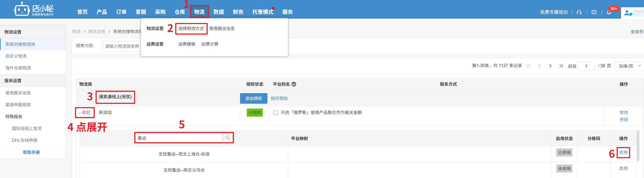
Task: Click the 添加授权 button
Action: pos(253,98)
